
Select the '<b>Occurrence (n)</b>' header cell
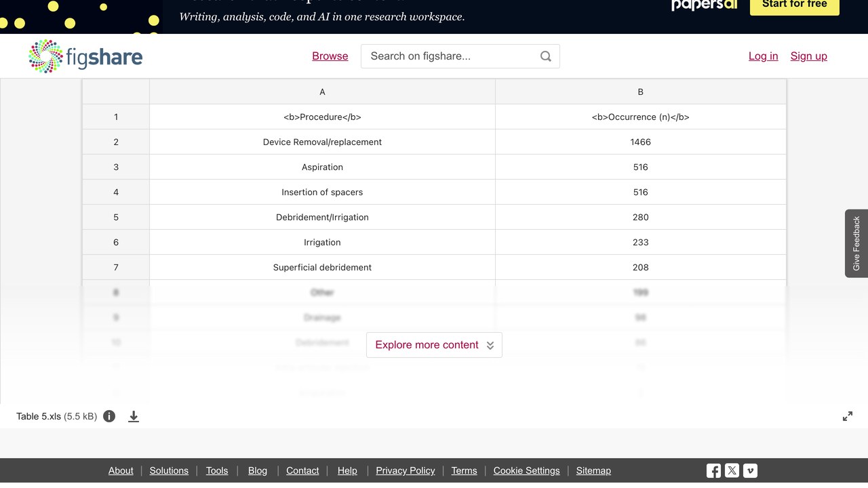pyautogui.click(x=641, y=117)
